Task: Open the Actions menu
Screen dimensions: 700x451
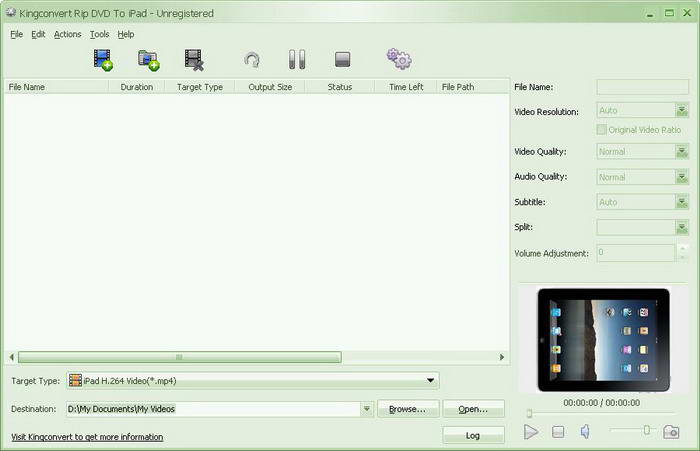Action: pos(67,34)
